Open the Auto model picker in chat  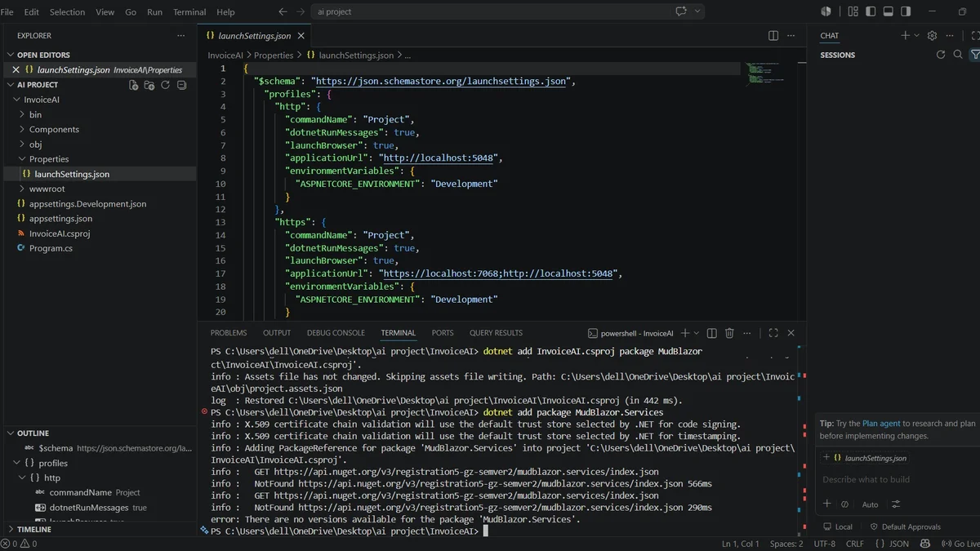(870, 504)
